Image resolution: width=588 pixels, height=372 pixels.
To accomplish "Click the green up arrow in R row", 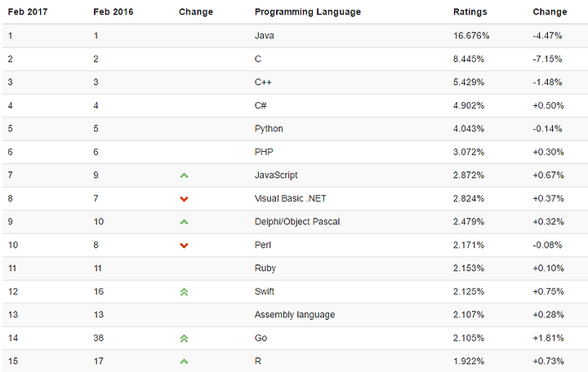I will point(184,361).
